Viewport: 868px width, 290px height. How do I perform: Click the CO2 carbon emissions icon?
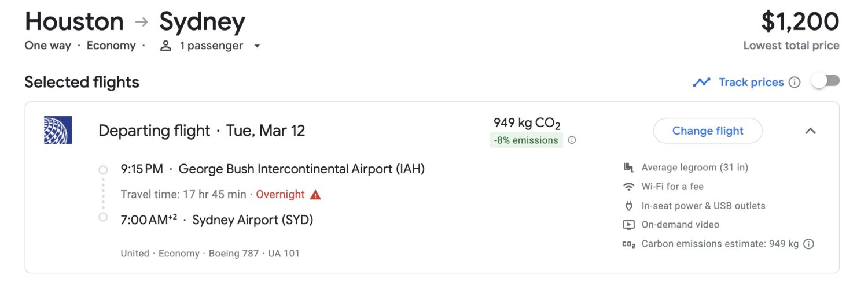pyautogui.click(x=628, y=244)
